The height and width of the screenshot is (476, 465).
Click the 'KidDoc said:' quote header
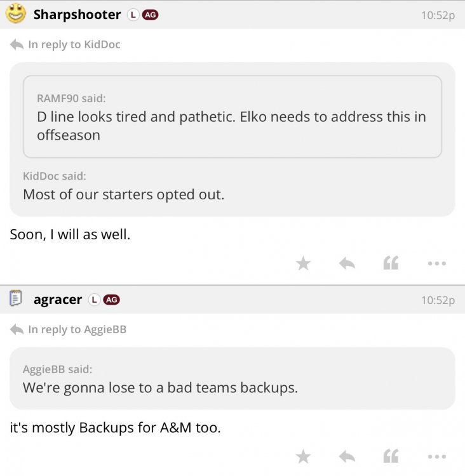click(x=55, y=176)
